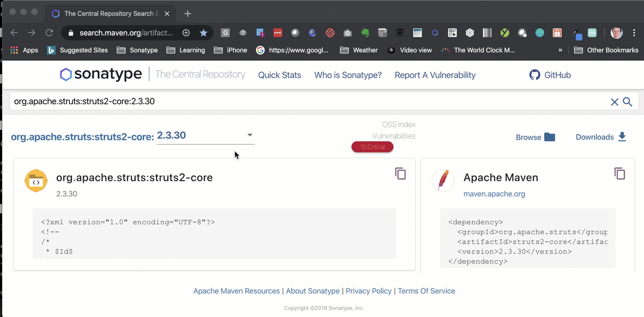Expand the hidden bookmarks chevron
This screenshot has width=644, height=317.
coord(560,50)
